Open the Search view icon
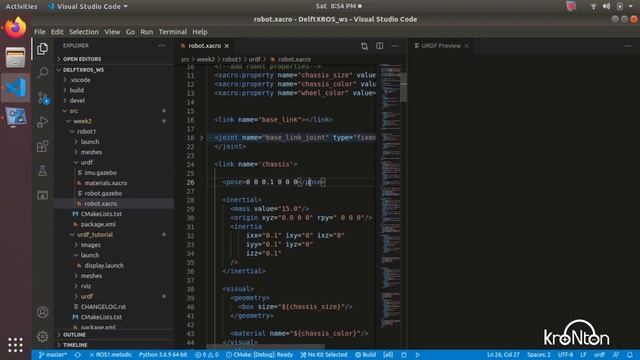Image resolution: width=640 pixels, height=360 pixels. point(42,73)
